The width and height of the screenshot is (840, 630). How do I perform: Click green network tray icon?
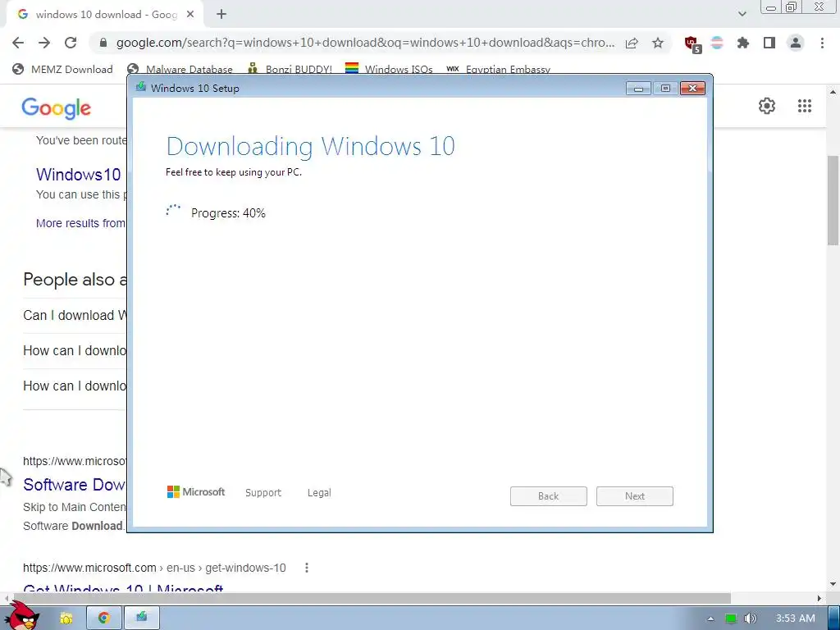click(731, 619)
